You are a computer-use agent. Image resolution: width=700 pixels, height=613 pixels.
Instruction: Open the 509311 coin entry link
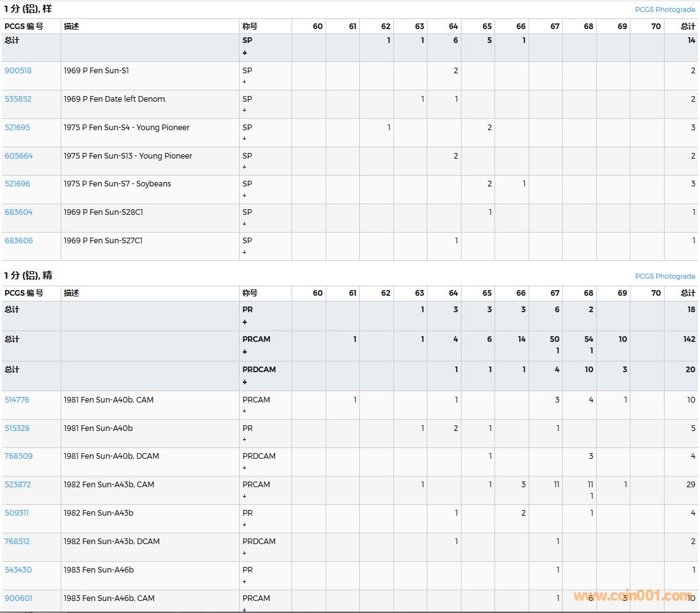point(16,513)
